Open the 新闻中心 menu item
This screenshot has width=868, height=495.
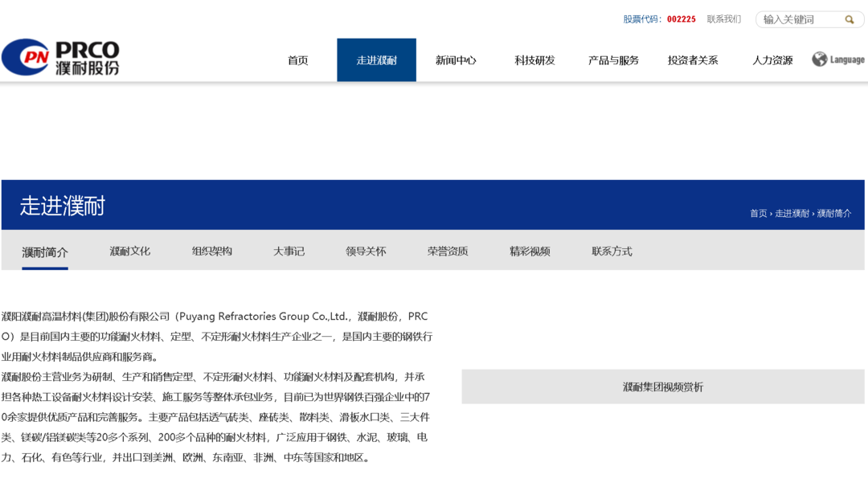tap(456, 60)
